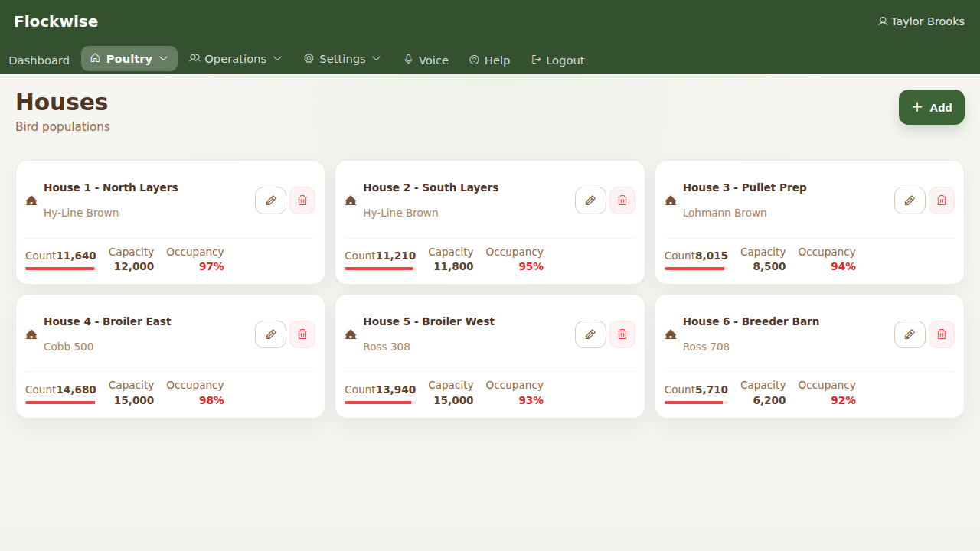Click the user icon beside Taylor Brooks
This screenshot has width=980, height=551.
click(882, 21)
